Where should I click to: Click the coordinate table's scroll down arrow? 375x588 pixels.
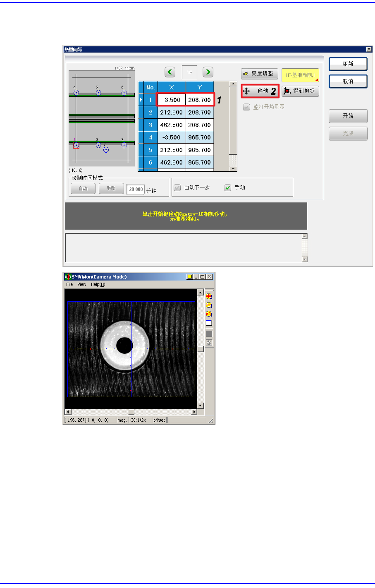tap(233, 169)
